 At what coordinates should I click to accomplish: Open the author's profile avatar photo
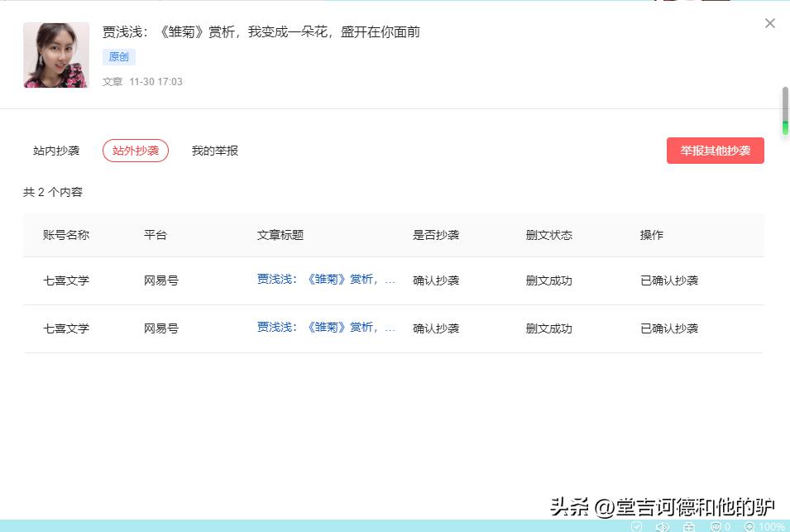55,55
